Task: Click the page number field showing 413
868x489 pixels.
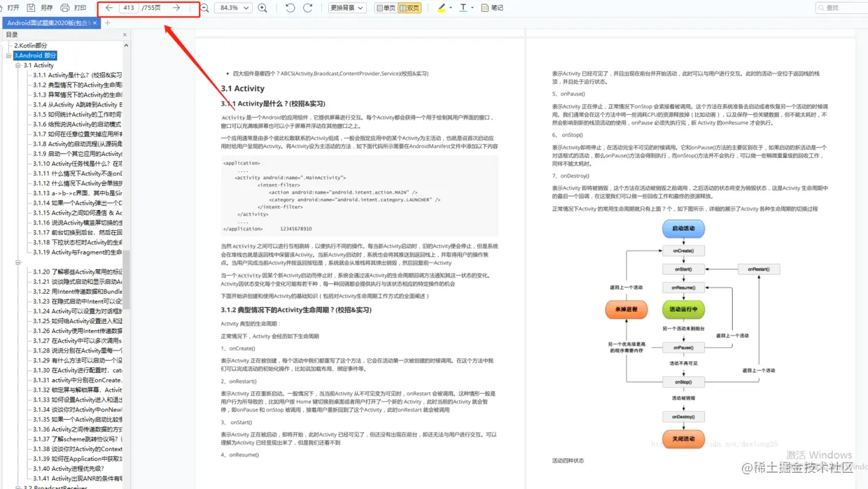Action: click(x=128, y=8)
